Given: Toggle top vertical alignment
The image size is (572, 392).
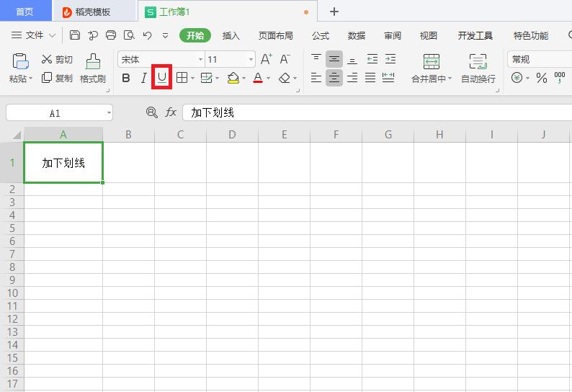Looking at the screenshot, I should 316,59.
